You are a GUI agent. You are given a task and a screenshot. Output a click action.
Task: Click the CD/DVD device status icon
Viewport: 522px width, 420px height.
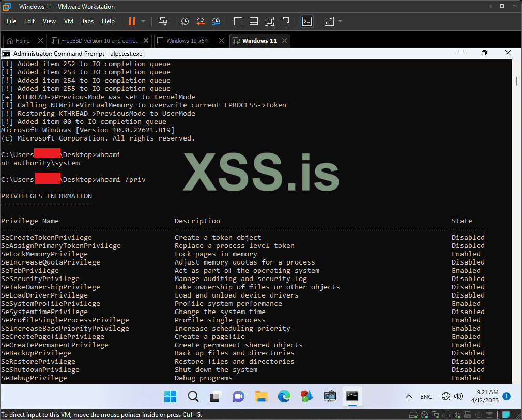(424, 415)
